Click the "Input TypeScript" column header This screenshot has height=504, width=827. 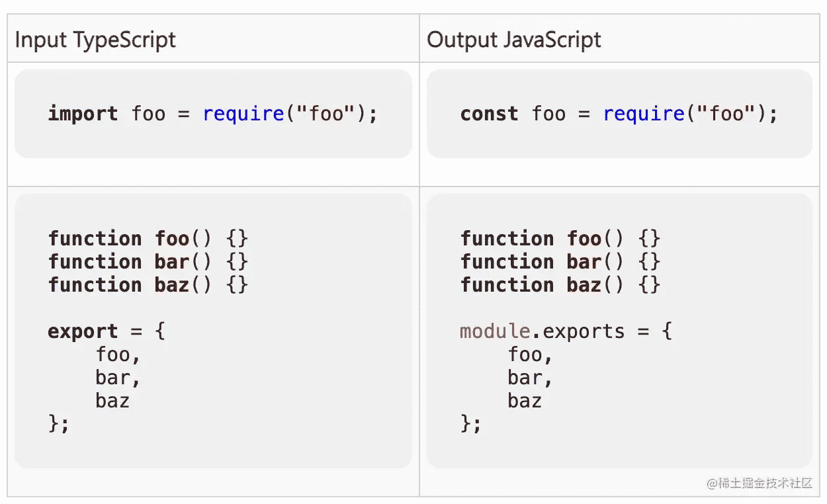click(95, 40)
